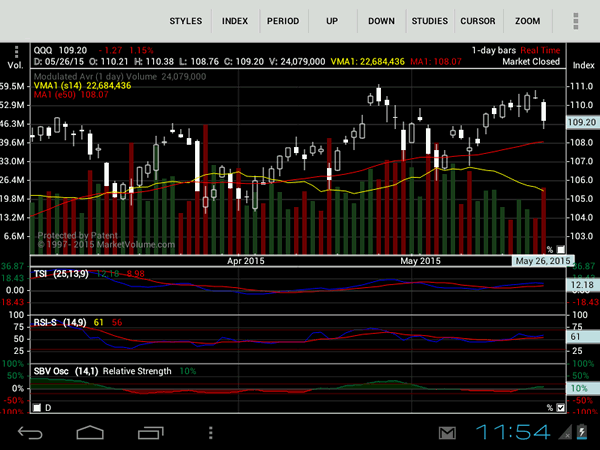Screen dimensions: 600x450
Task: Open the Vol. axis options dots
Action: 16,51
